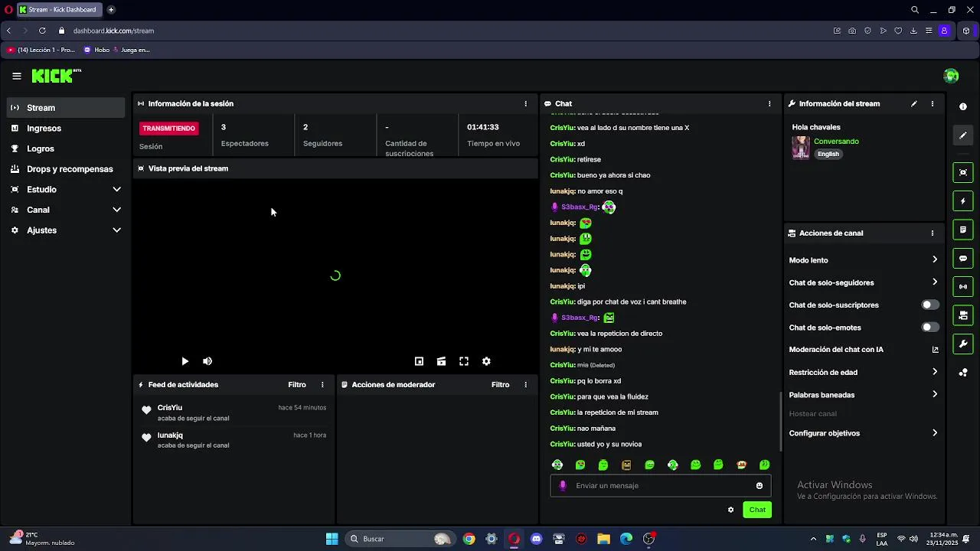Toggle the chat bubble icon in right toolbar
The image size is (980, 551).
[963, 259]
